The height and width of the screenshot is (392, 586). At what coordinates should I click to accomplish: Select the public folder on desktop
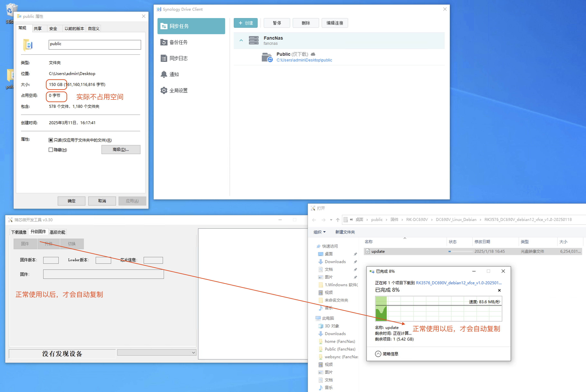pyautogui.click(x=10, y=79)
